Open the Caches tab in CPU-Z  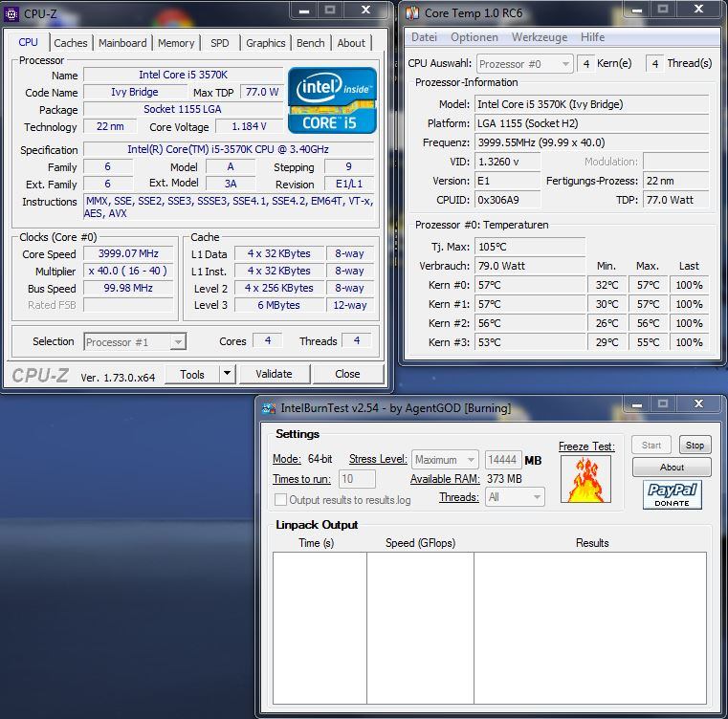pos(71,43)
